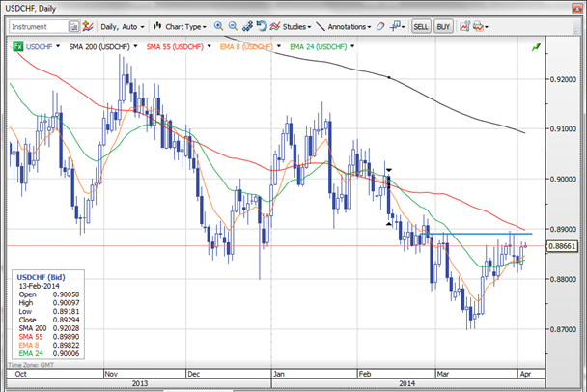
Task: Click the satellite auto-scroll icon
Action: [x=247, y=26]
